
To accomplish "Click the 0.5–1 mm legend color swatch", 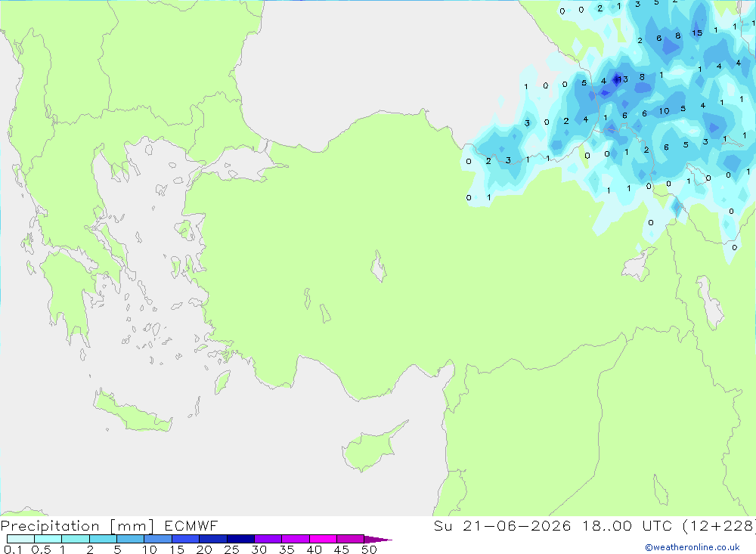I will pos(48,539).
